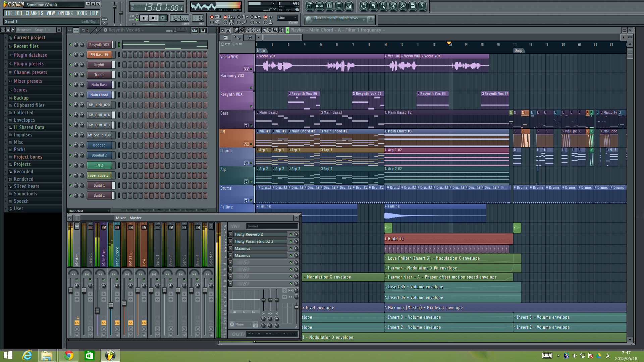Mute the FM Bass 39 channel
Image resolution: width=644 pixels, height=362 pixels.
tap(70, 55)
